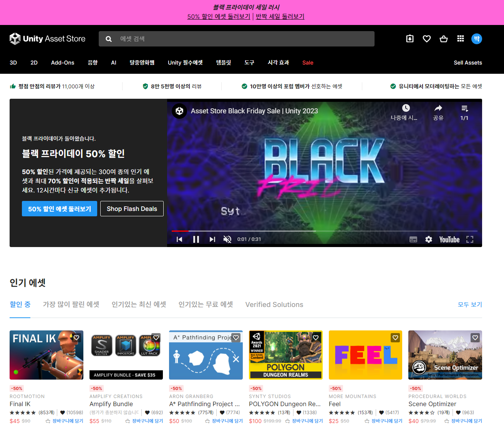The width and height of the screenshot is (504, 433).
Task: Add Scene Optimizer to wishlist
Action: (475, 338)
